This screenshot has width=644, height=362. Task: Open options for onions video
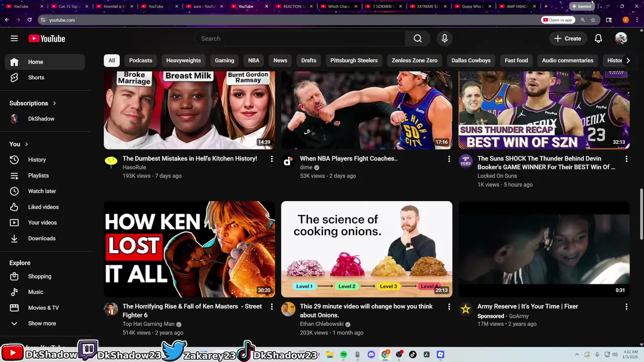(x=449, y=307)
